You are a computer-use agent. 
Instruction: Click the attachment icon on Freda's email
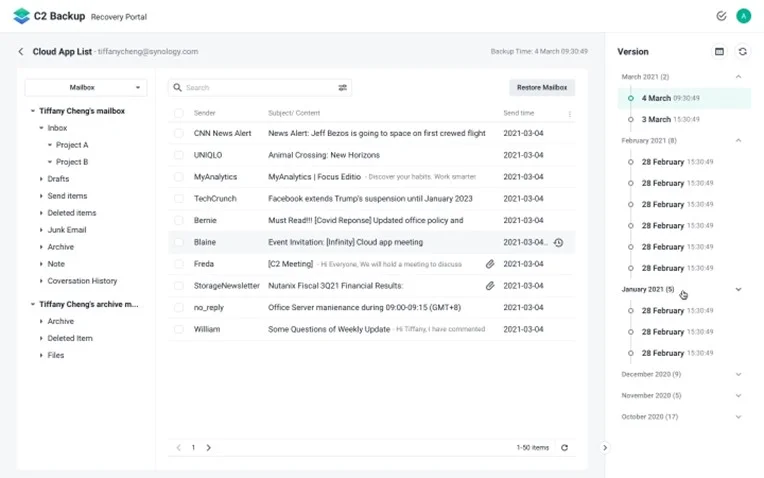pos(490,264)
